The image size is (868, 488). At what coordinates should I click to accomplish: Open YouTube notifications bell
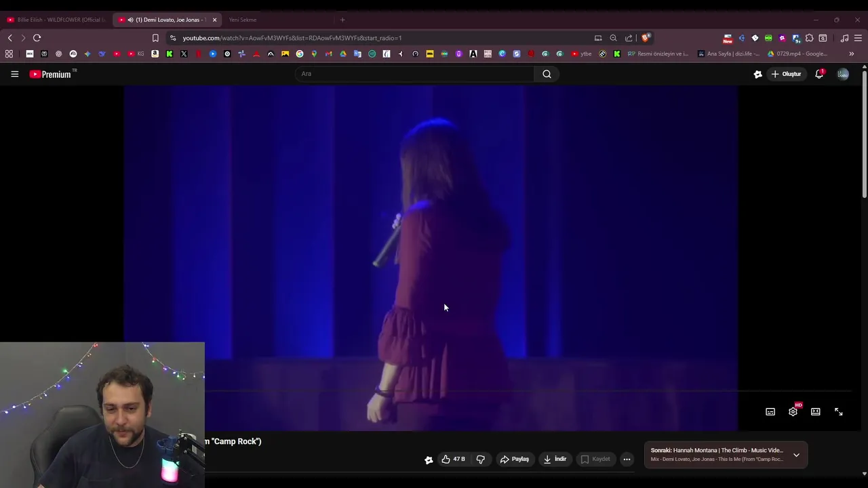pos(819,74)
